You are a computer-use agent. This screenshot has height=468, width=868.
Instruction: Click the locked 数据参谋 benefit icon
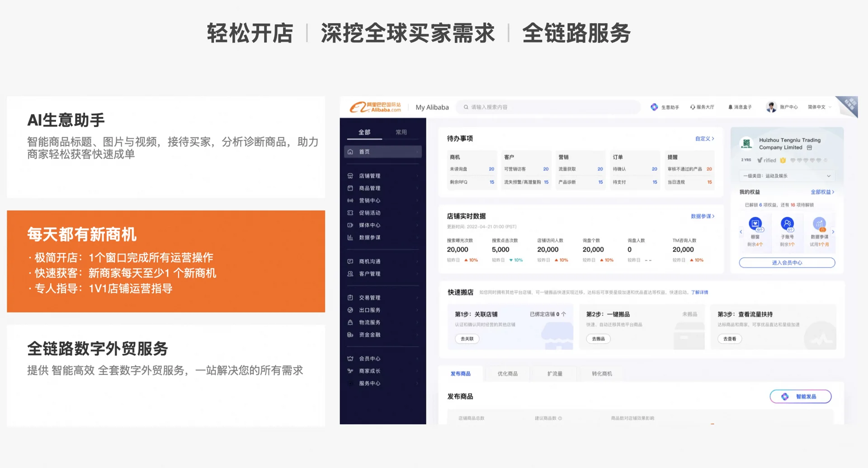[x=819, y=224]
